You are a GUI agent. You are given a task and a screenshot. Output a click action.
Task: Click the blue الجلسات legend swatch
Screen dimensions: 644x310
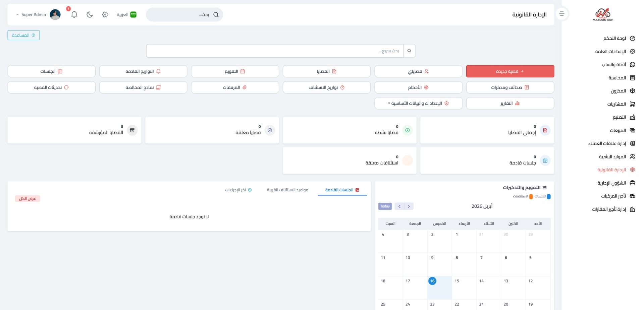coord(549,197)
